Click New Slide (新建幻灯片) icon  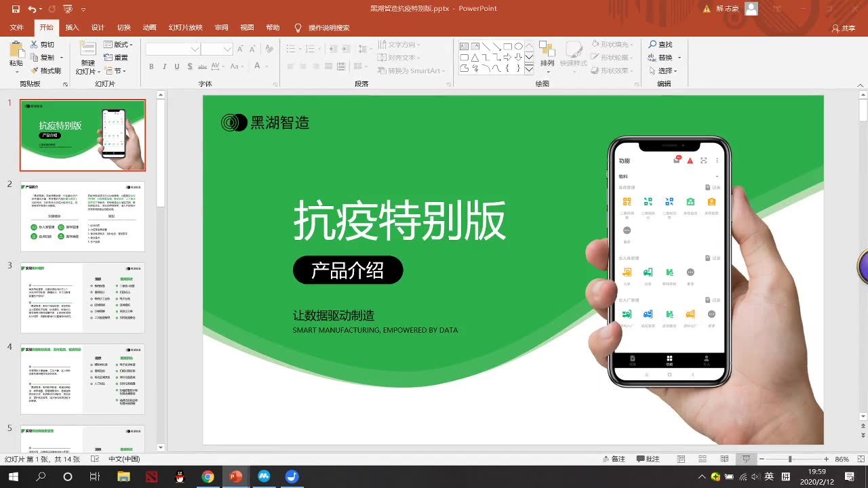tap(87, 48)
